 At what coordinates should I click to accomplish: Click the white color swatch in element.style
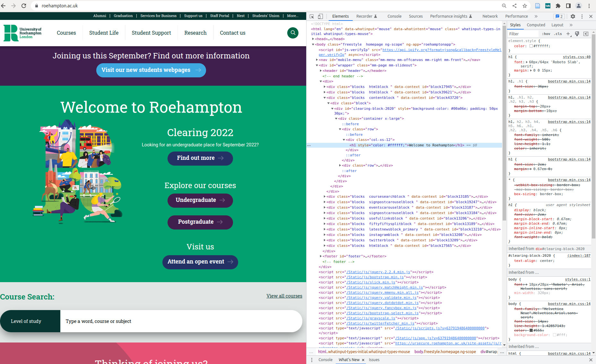(x=531, y=46)
